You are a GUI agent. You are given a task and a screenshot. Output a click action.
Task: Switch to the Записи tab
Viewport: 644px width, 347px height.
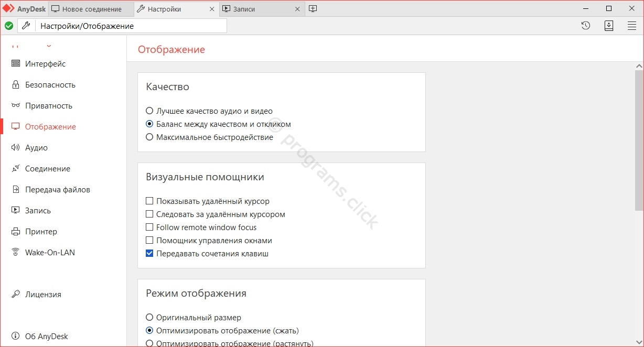point(244,9)
